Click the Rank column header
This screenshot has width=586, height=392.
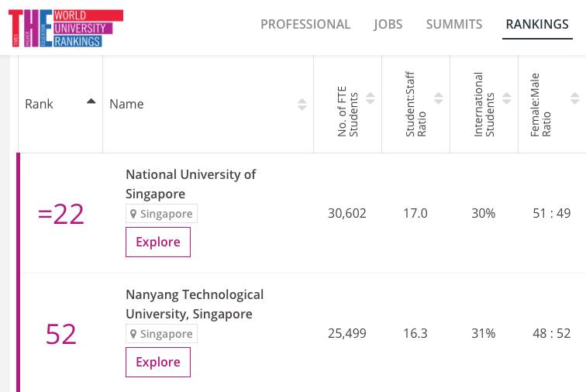pyautogui.click(x=40, y=104)
